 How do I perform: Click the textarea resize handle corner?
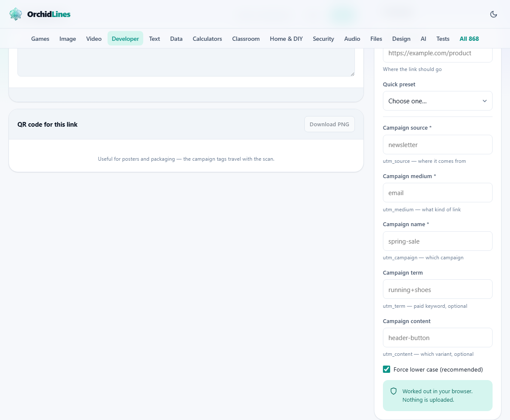(352, 74)
